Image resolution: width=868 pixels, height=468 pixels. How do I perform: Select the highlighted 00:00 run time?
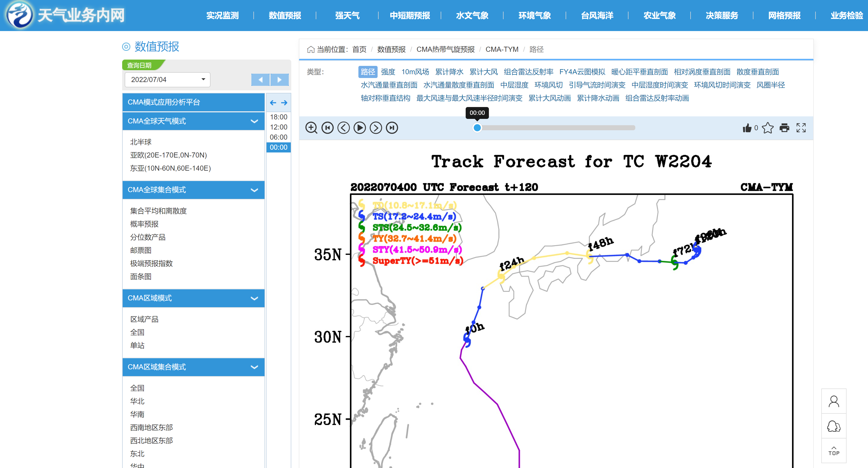tap(278, 147)
